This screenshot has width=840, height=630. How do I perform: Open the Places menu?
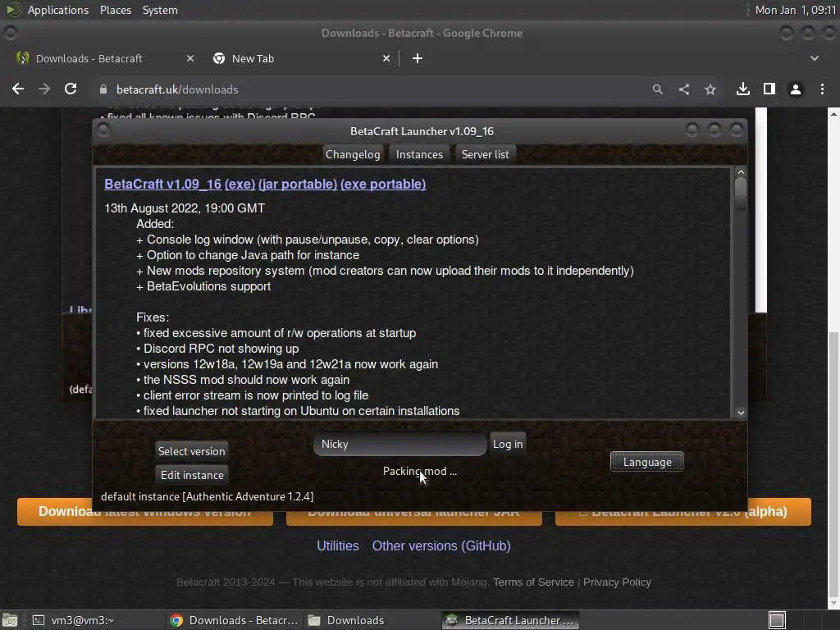116,10
